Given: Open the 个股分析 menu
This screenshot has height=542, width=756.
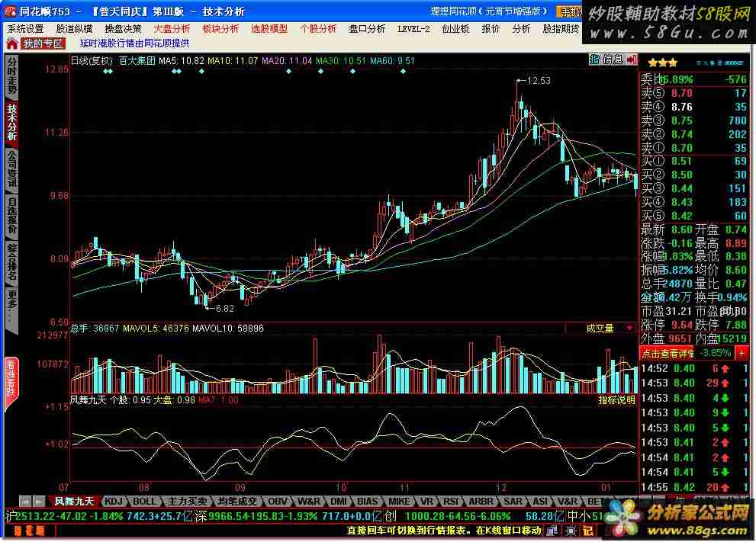Looking at the screenshot, I should click(317, 29).
